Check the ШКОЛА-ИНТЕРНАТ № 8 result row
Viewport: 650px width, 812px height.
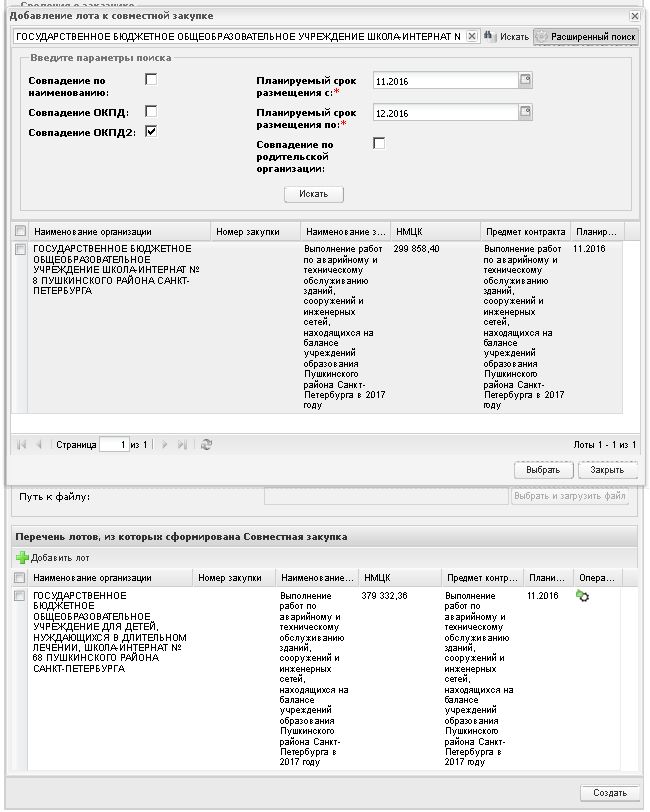pos(20,249)
